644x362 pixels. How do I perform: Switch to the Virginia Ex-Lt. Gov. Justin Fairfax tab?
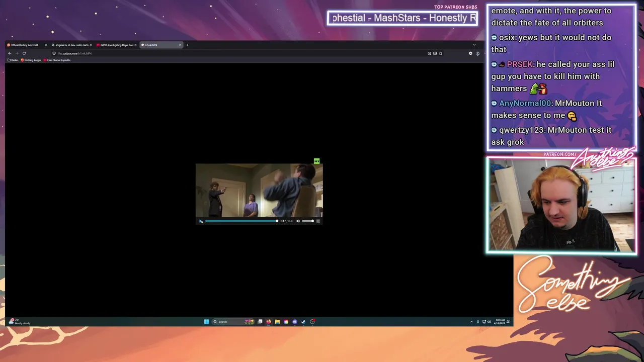click(x=71, y=45)
